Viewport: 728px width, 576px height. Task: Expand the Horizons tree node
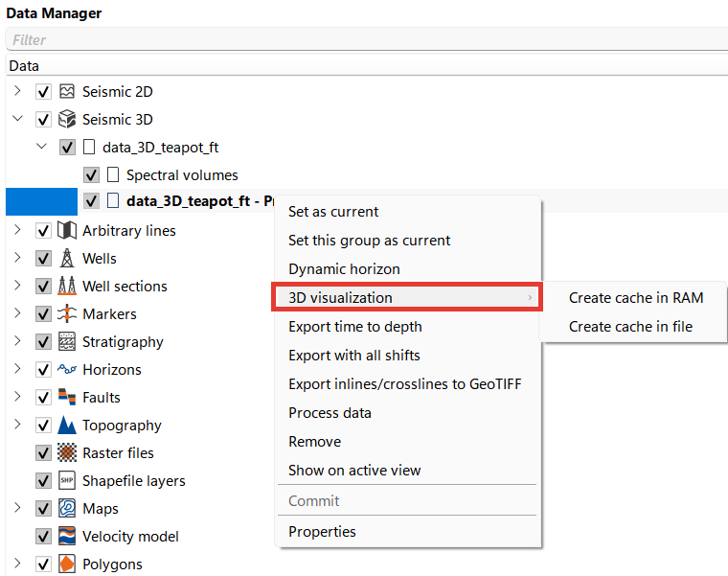pos(17,370)
